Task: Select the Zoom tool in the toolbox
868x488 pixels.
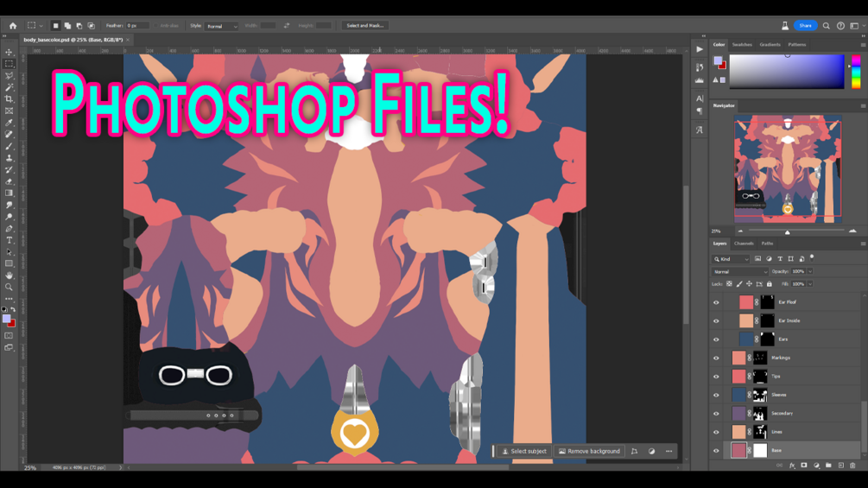Action: (9, 287)
